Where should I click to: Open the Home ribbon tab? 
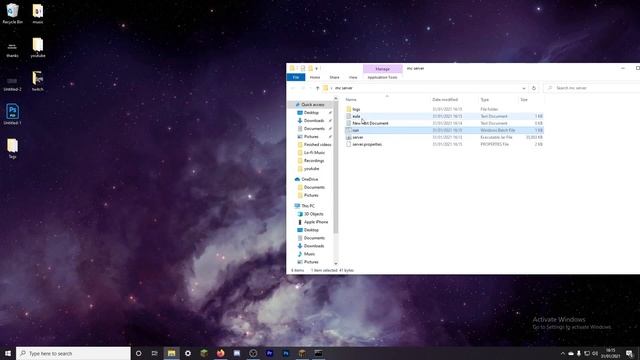(x=315, y=77)
